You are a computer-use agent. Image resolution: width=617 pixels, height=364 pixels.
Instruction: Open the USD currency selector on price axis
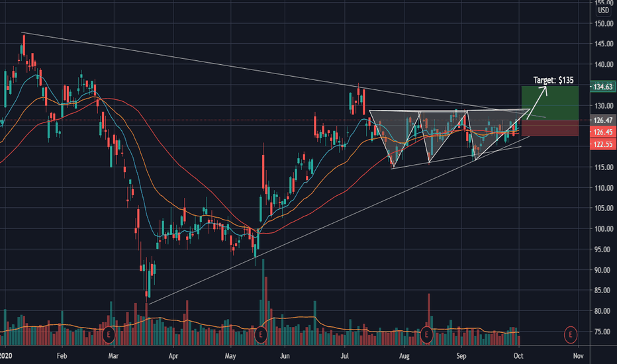pyautogui.click(x=603, y=11)
